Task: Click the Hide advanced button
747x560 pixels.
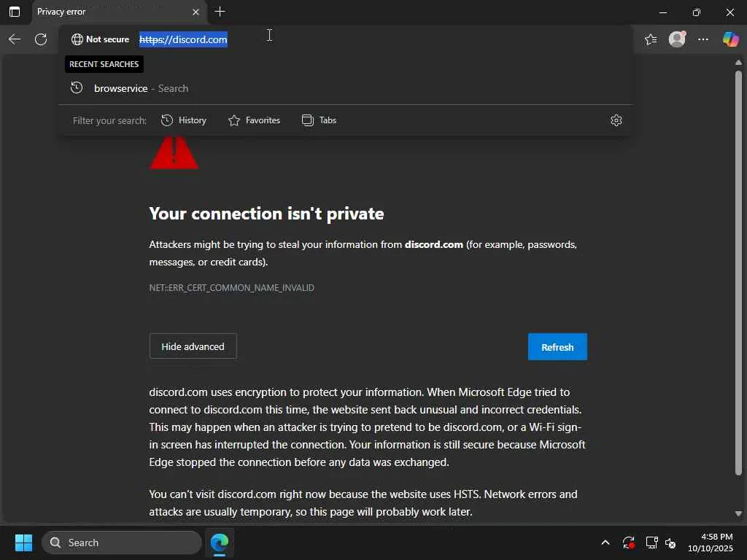Action: coord(193,346)
